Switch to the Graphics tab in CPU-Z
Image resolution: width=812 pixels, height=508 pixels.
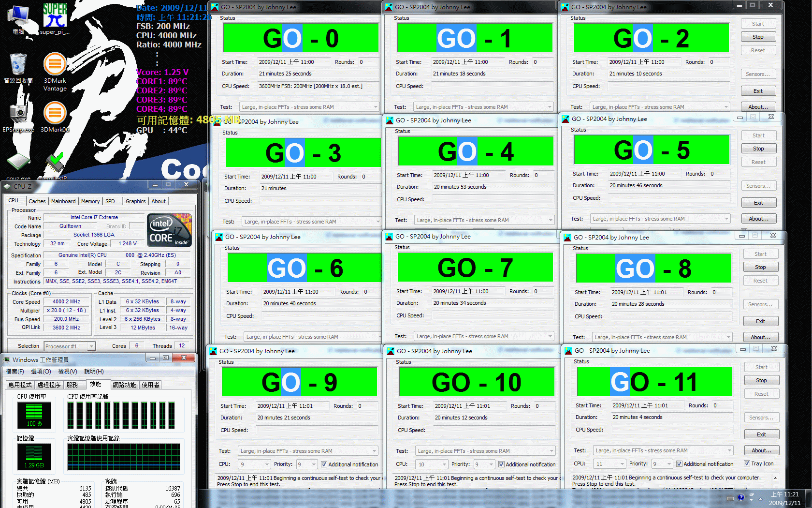(x=135, y=201)
